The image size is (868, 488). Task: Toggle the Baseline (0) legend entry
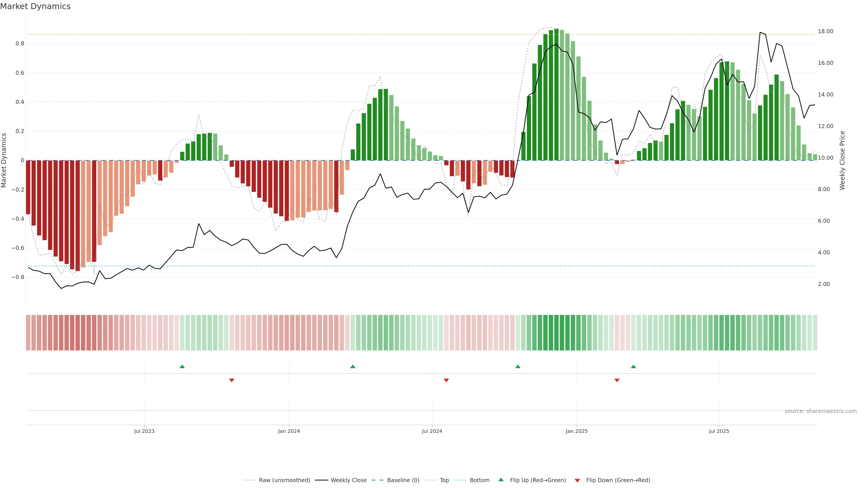[403, 480]
